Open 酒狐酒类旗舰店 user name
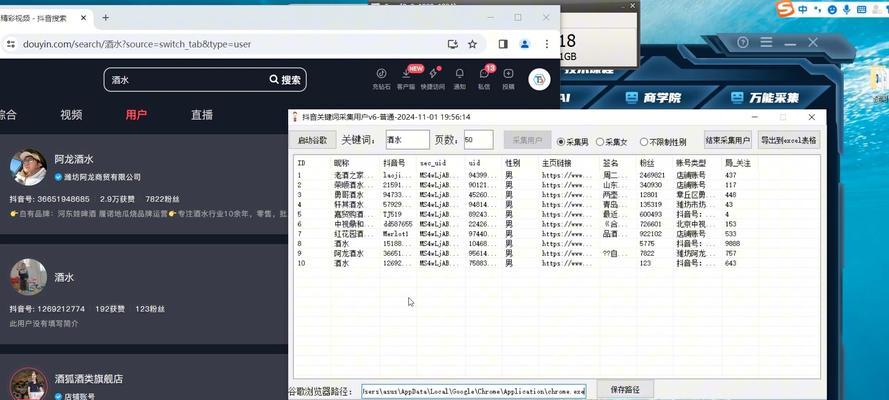Screen dimensions: 889x400 [88, 378]
